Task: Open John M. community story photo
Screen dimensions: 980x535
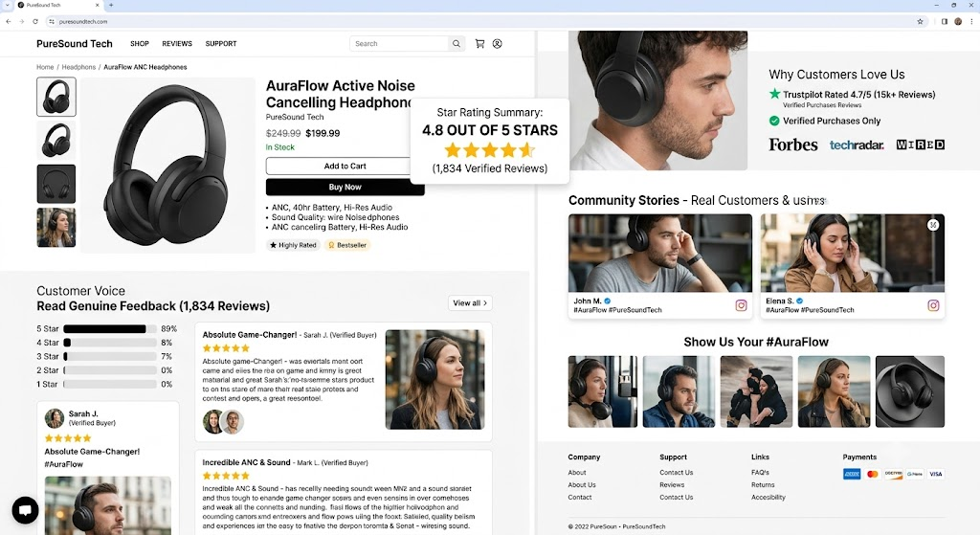Action: (660, 253)
